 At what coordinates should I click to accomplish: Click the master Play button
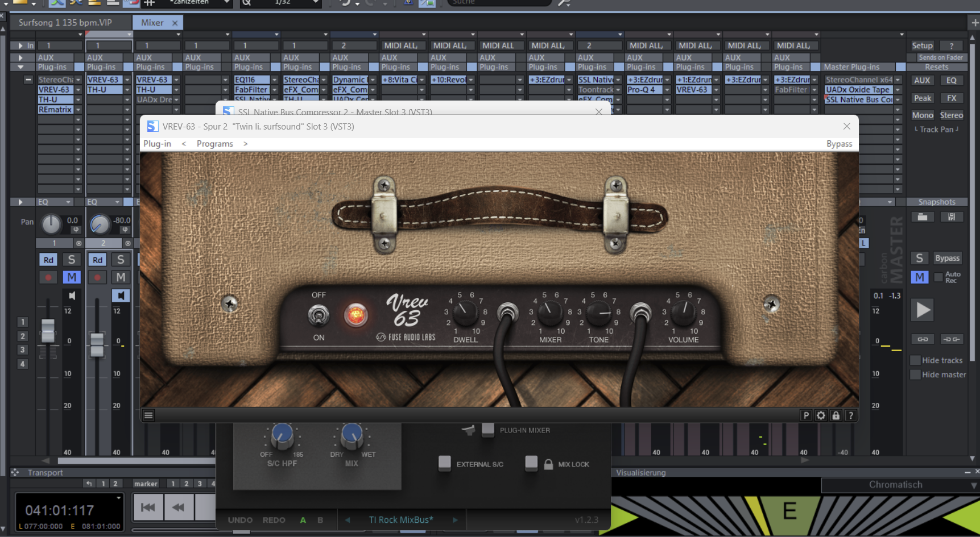[923, 310]
